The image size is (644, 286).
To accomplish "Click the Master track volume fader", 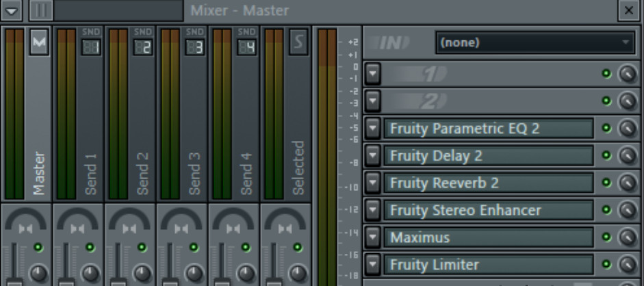I will tap(15, 283).
